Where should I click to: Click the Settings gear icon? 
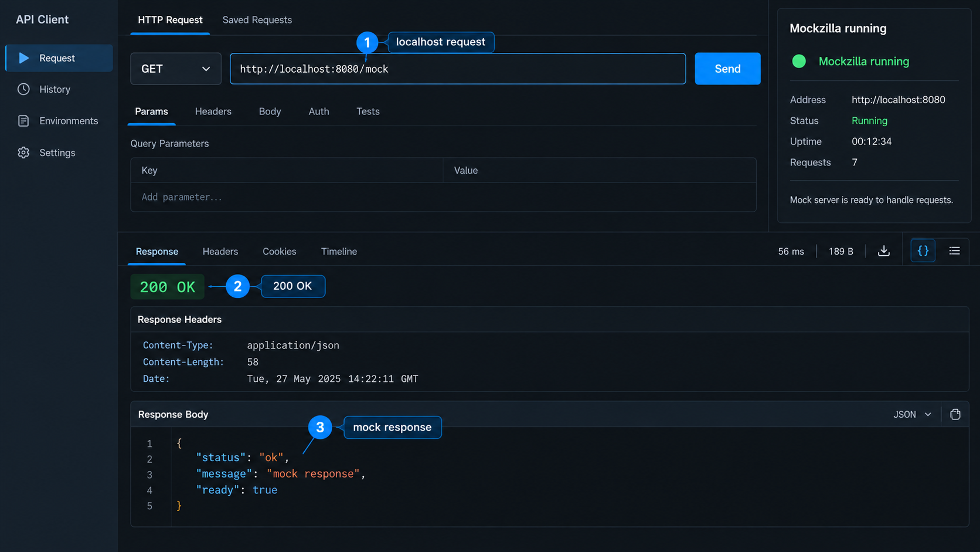tap(23, 153)
